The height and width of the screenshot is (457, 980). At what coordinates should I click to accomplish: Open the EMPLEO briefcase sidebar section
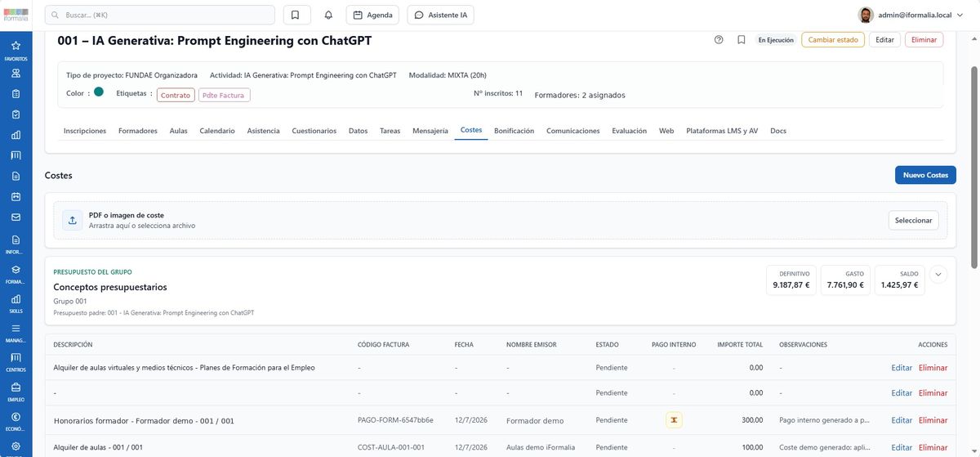click(16, 392)
